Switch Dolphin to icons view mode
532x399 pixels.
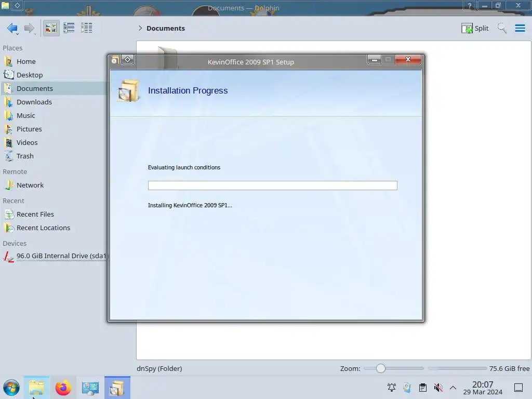[x=51, y=28]
